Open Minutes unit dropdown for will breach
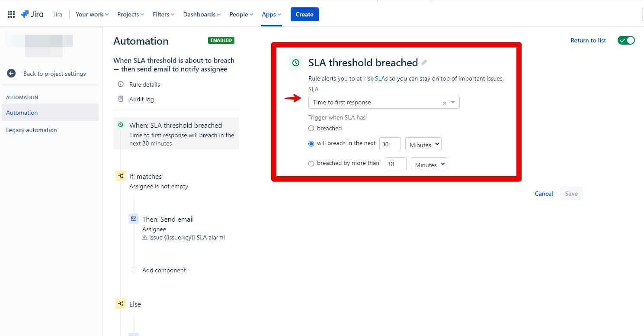The height and width of the screenshot is (336, 644). [x=423, y=144]
